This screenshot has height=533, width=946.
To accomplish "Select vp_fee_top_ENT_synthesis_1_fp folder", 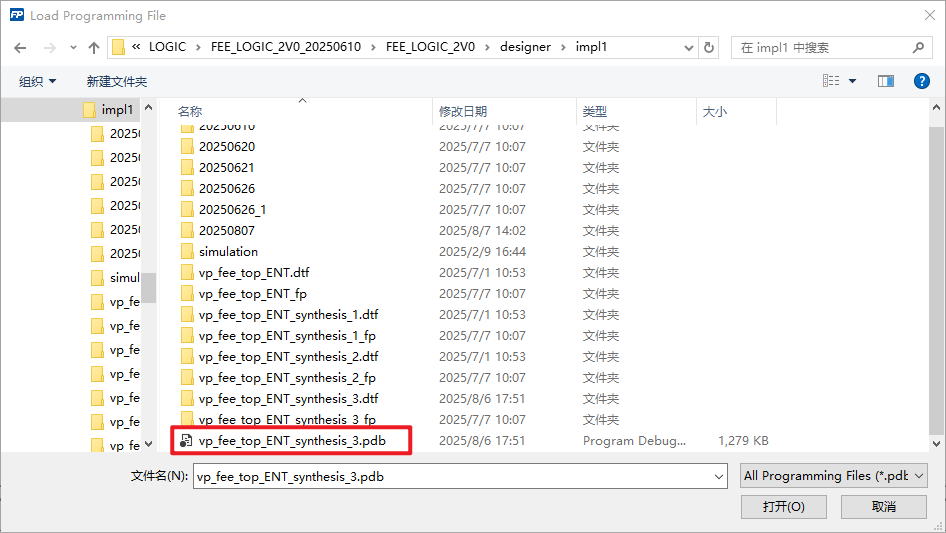I will pyautogui.click(x=287, y=336).
